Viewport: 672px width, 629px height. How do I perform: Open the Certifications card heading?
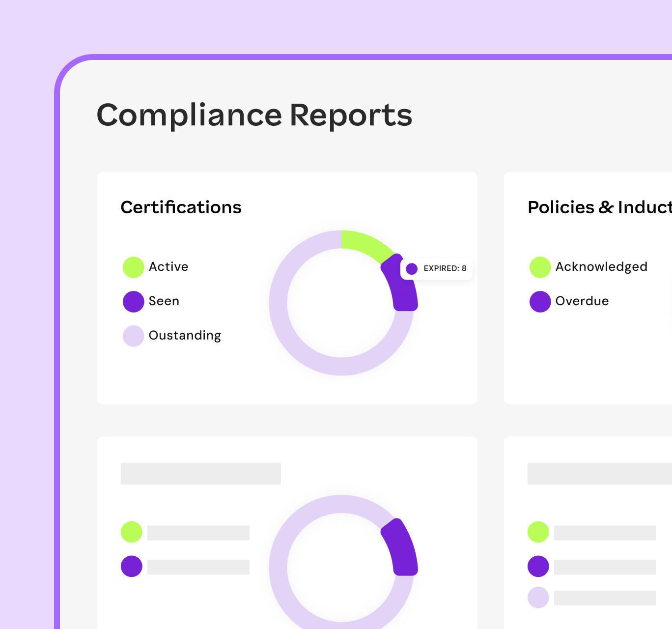pyautogui.click(x=181, y=207)
